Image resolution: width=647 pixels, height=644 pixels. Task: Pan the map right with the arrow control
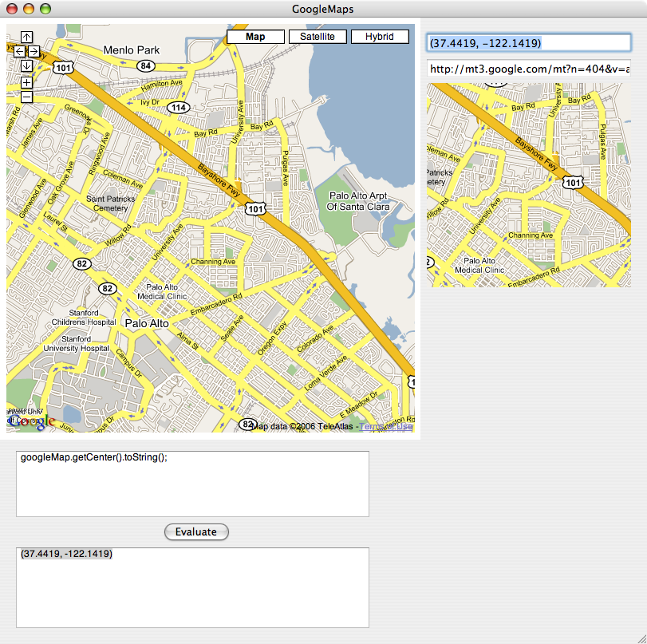pyautogui.click(x=34, y=52)
